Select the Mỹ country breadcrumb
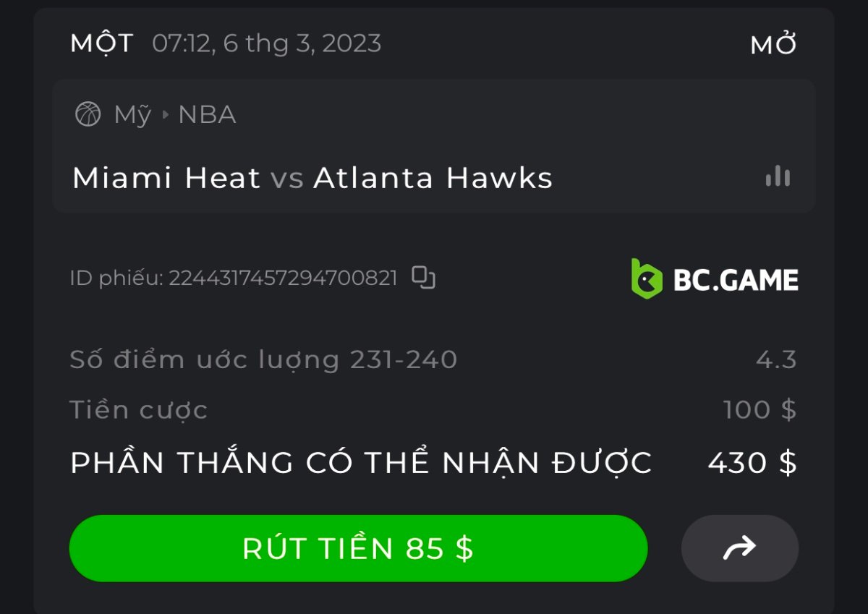This screenshot has width=868, height=614. coord(132,114)
